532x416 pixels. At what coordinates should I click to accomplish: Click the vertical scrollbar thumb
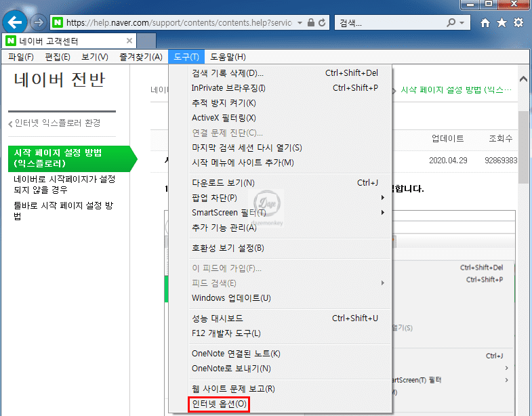coord(523,147)
